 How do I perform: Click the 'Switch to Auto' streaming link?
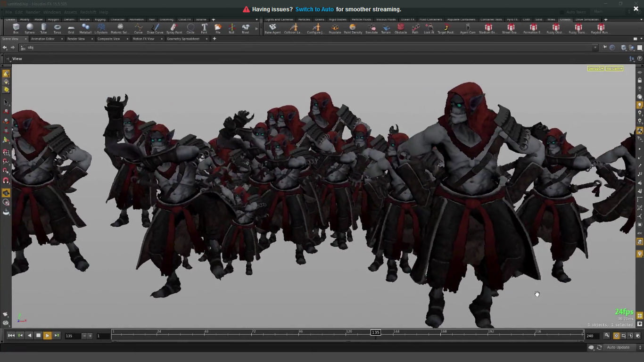pyautogui.click(x=314, y=9)
